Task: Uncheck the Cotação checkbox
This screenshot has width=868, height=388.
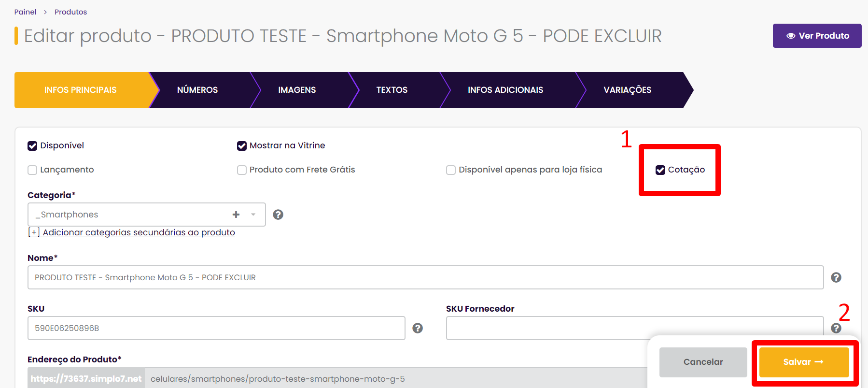Action: (660, 170)
